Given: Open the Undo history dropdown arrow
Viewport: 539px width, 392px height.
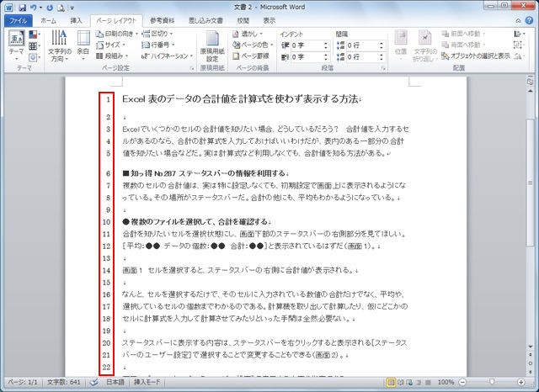Looking at the screenshot, I should click(41, 8).
